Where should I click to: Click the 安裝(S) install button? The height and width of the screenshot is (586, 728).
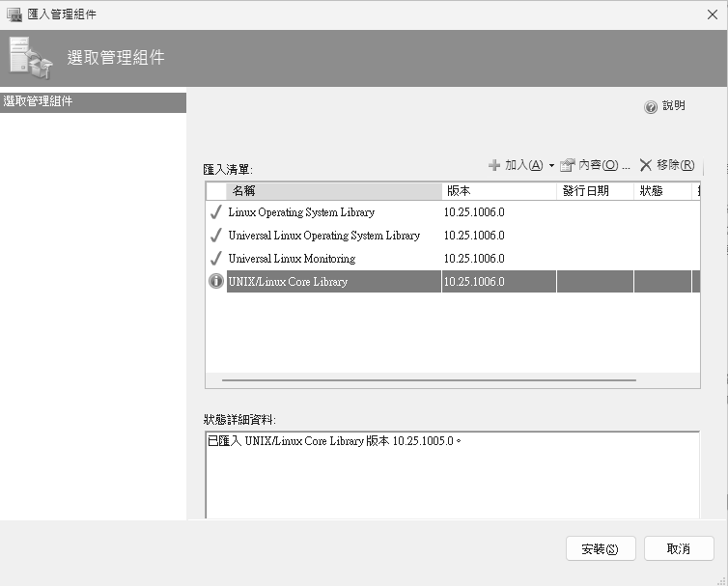tap(601, 549)
